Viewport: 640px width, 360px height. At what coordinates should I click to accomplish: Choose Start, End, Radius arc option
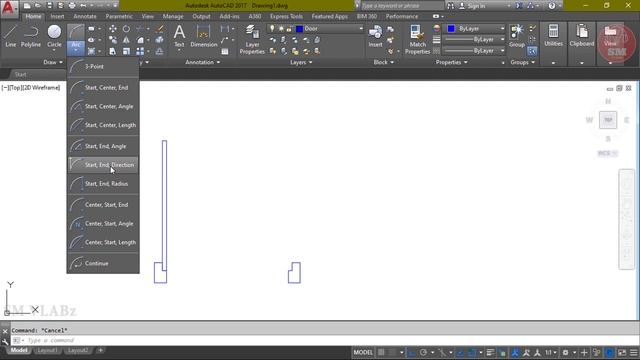(x=103, y=184)
